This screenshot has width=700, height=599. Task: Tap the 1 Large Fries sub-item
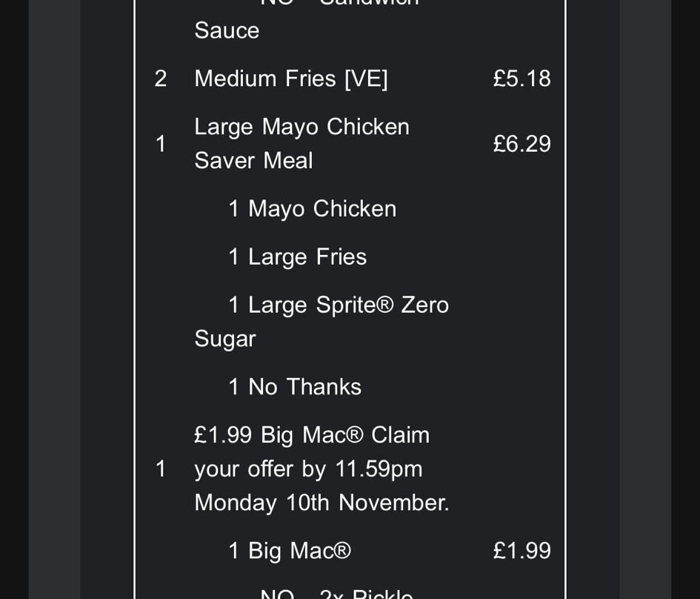(x=297, y=257)
